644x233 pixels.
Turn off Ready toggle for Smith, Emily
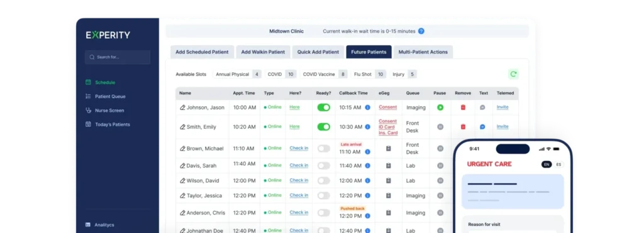[324, 127]
